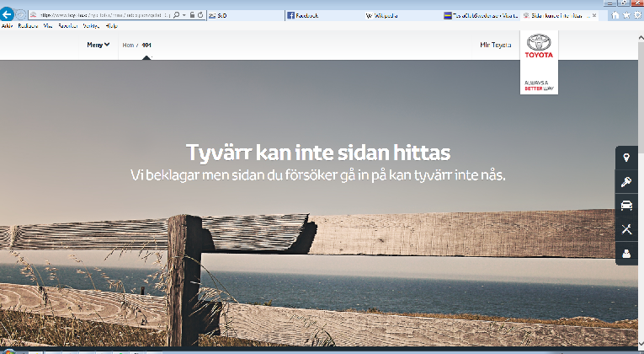Viewport: 644px width, 354px height.
Task: Click the search magnifier in address bar
Action: (x=176, y=15)
